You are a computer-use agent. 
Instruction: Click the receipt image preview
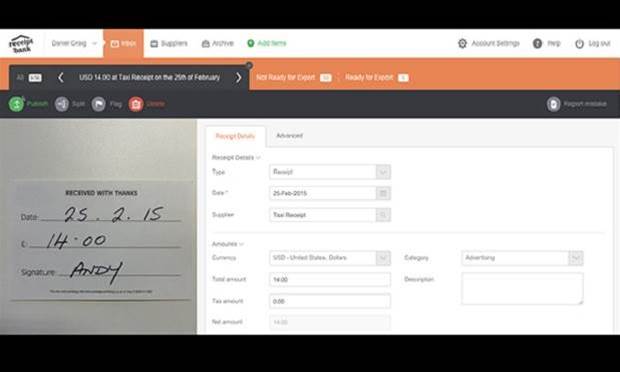(98, 227)
